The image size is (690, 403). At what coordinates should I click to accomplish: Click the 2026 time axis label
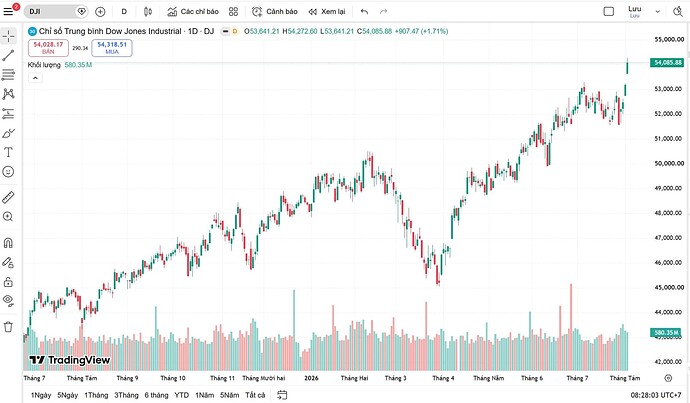coord(311,378)
